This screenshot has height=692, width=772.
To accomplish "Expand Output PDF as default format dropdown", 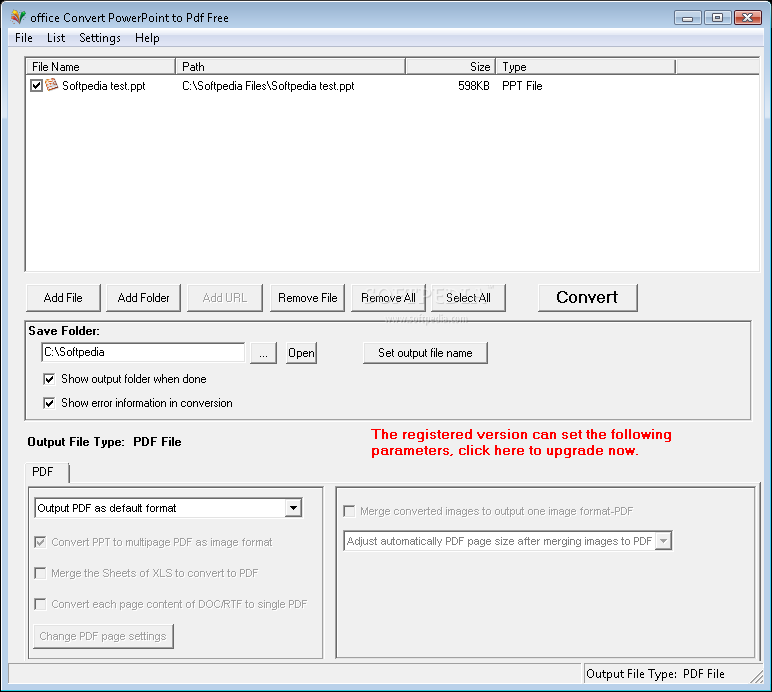I will pos(293,508).
